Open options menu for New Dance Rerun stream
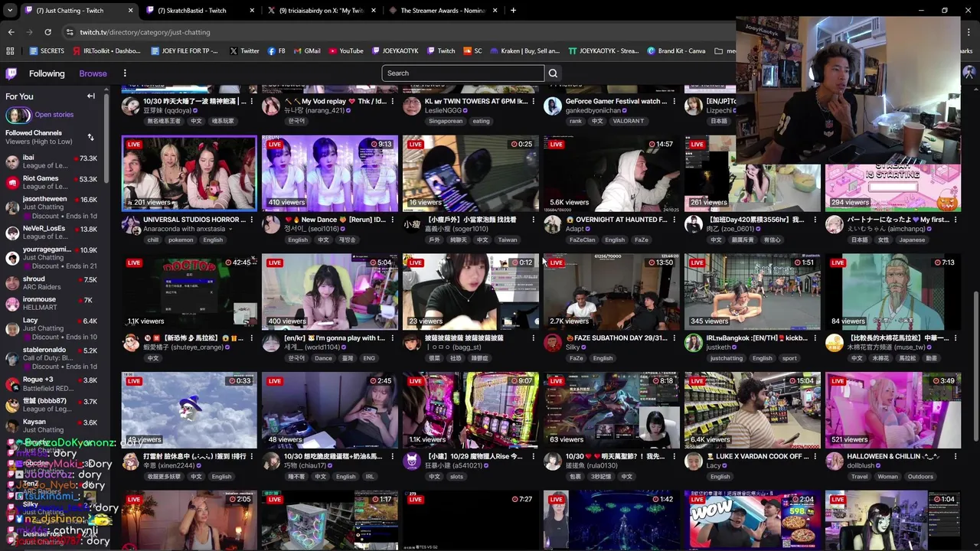The height and width of the screenshot is (551, 980). click(392, 220)
